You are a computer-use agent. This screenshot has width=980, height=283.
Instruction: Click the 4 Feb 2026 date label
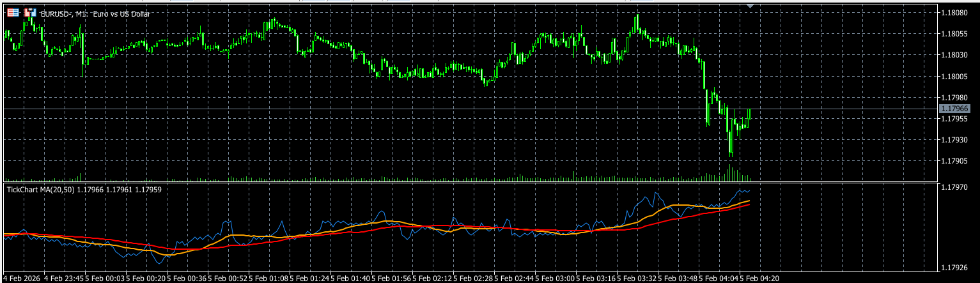pos(22,279)
